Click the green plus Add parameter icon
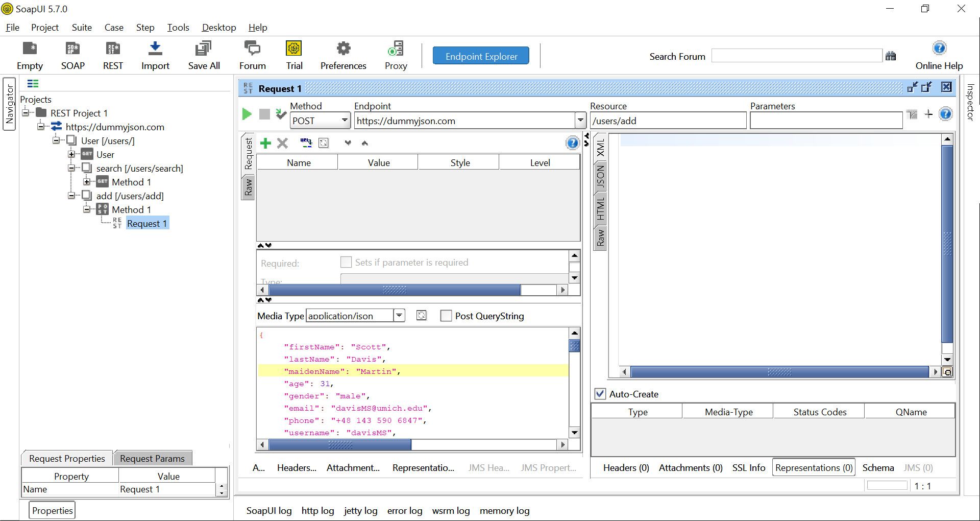The height and width of the screenshot is (521, 980). (265, 143)
